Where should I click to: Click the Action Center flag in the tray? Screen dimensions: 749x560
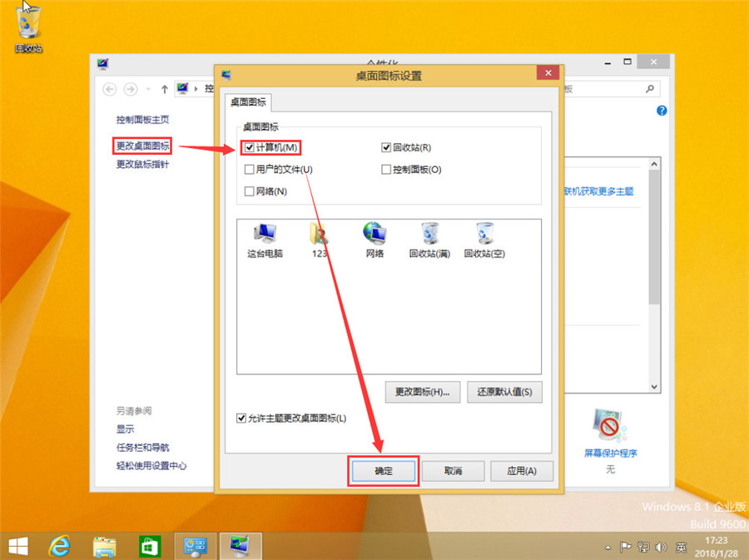coord(625,548)
